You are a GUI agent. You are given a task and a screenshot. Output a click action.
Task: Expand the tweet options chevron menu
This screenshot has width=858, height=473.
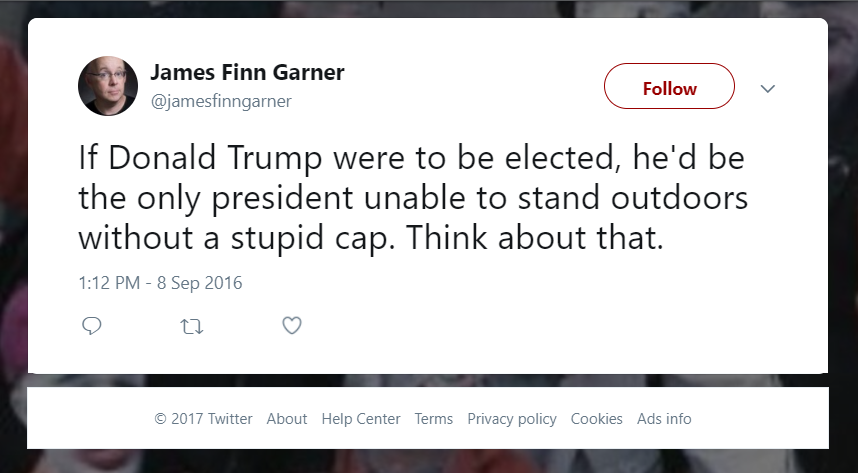pyautogui.click(x=768, y=89)
